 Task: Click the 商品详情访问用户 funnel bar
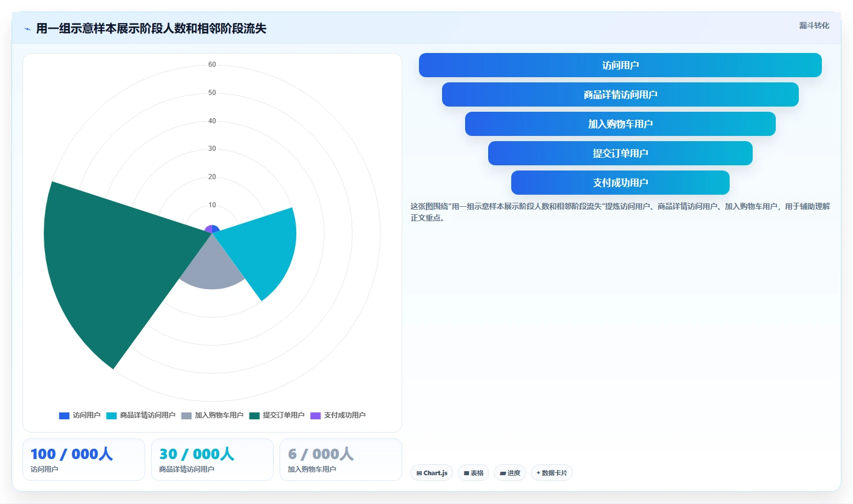(x=620, y=94)
